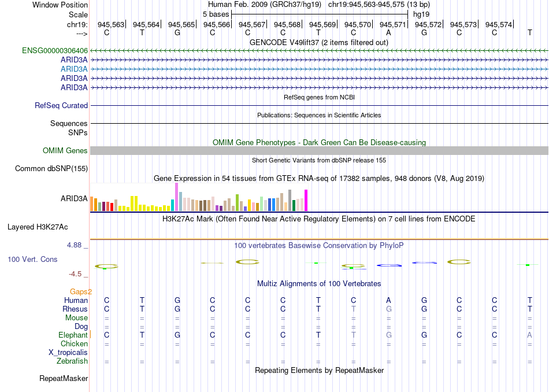The image size is (549, 392).
Task: Click ARID3A label beside GTEx bar chart
Action: coord(74,199)
